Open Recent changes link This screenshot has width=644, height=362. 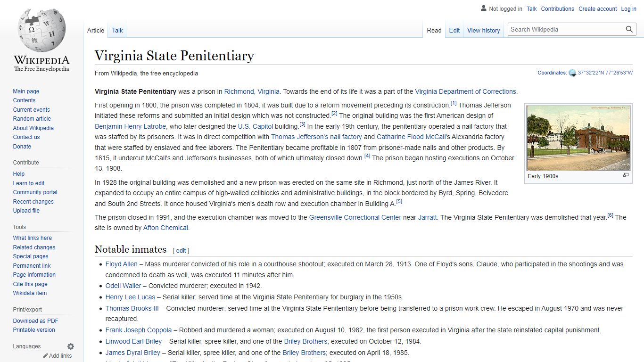click(x=33, y=202)
